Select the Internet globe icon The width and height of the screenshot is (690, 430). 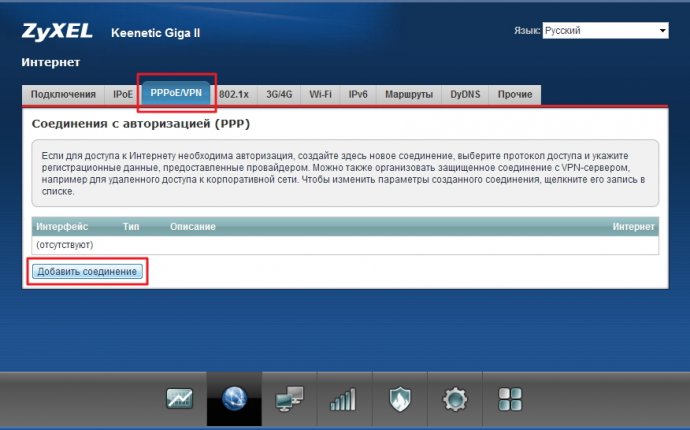(x=234, y=399)
